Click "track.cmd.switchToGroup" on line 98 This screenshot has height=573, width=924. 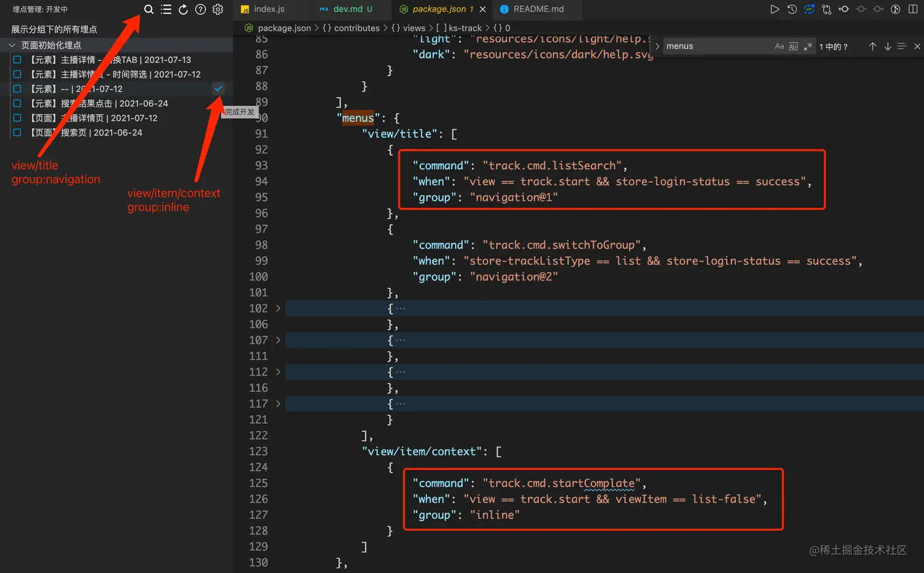click(562, 245)
